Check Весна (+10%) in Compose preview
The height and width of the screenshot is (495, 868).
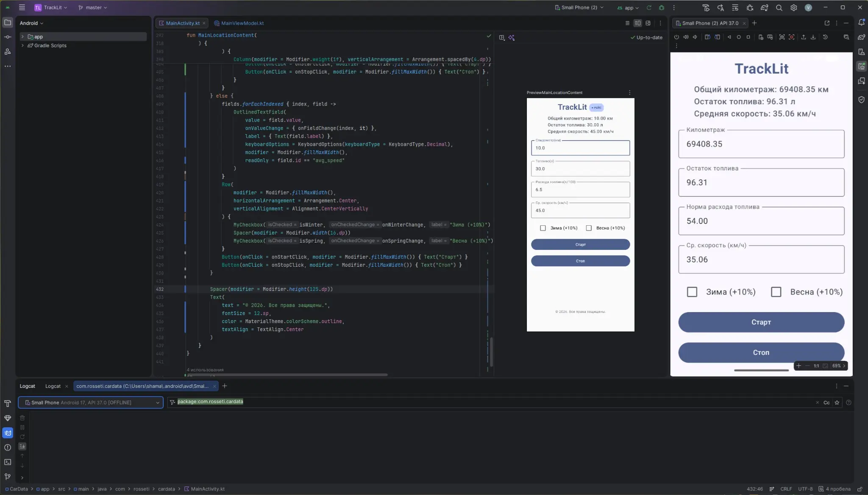589,228
